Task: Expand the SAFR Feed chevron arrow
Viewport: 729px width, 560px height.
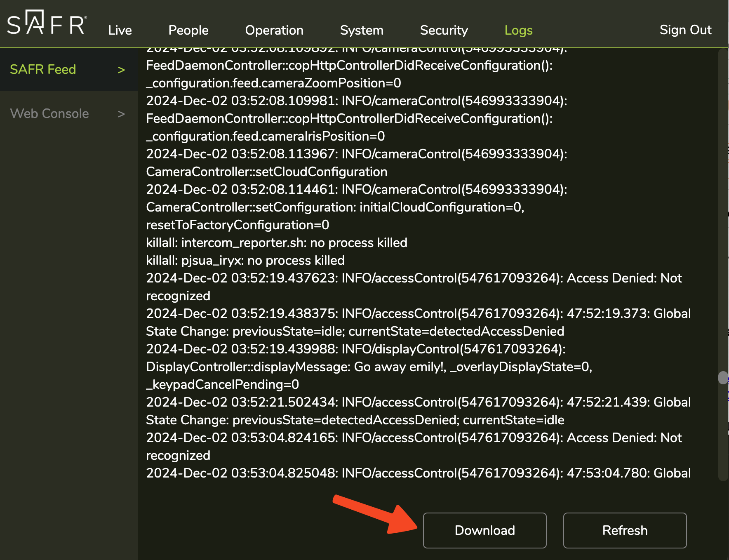Action: coord(121,70)
